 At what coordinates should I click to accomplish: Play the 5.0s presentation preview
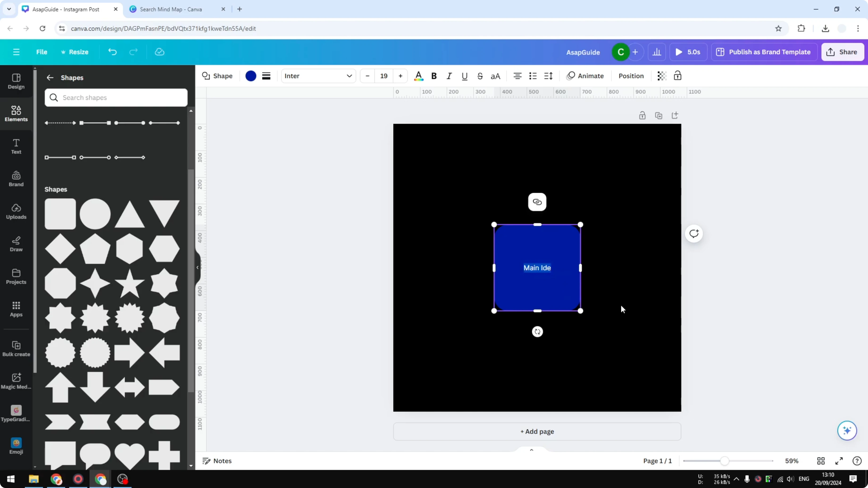[x=688, y=52]
